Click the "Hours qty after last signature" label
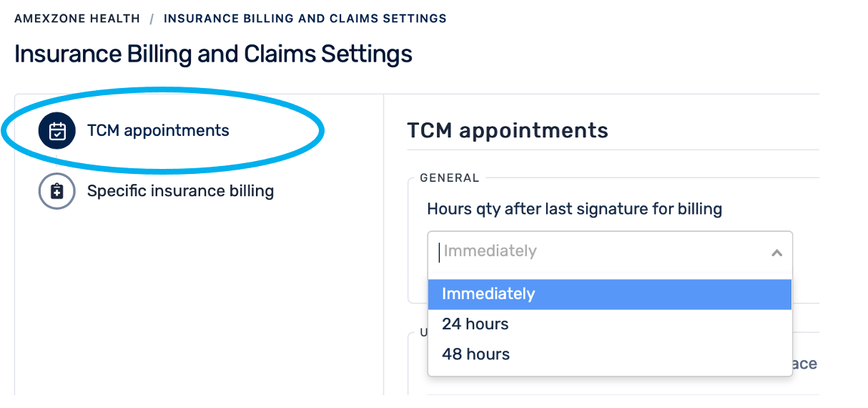 click(574, 209)
